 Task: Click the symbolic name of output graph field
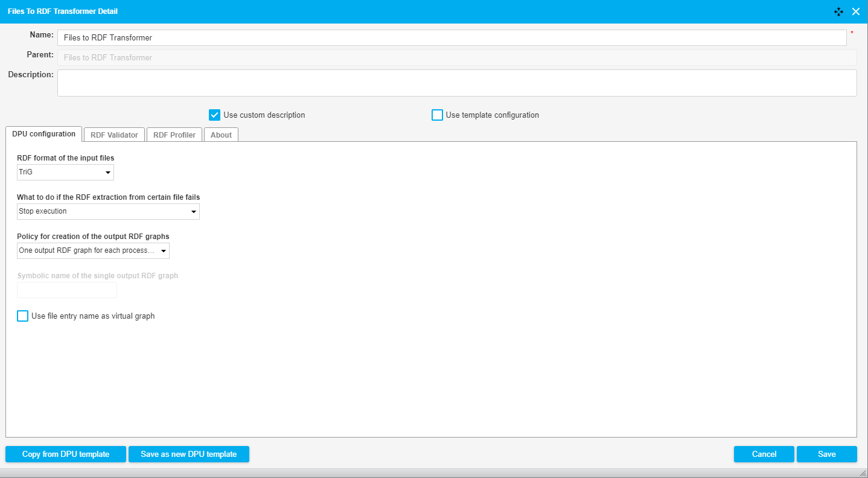[67, 291]
